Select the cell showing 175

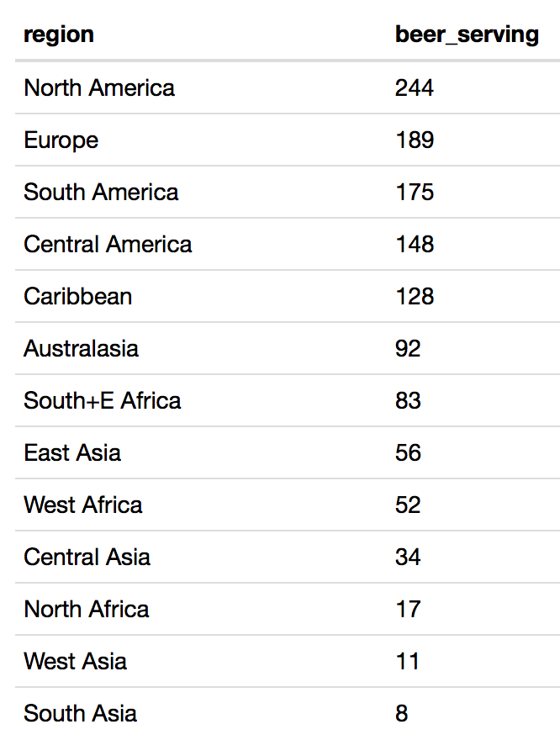coord(415,192)
